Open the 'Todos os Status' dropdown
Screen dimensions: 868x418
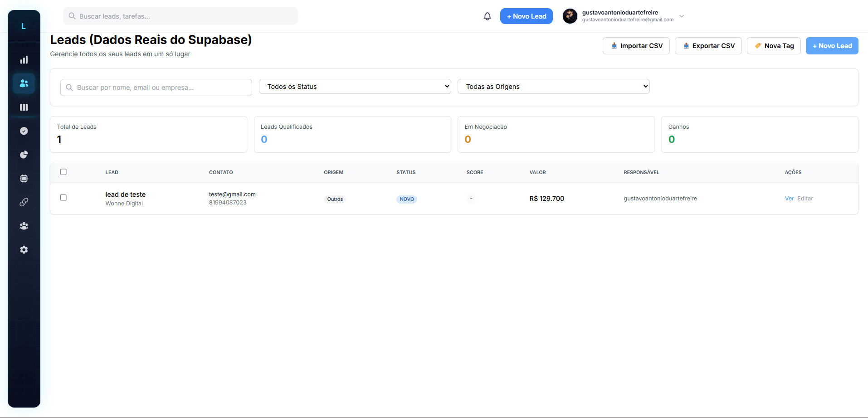coord(355,87)
